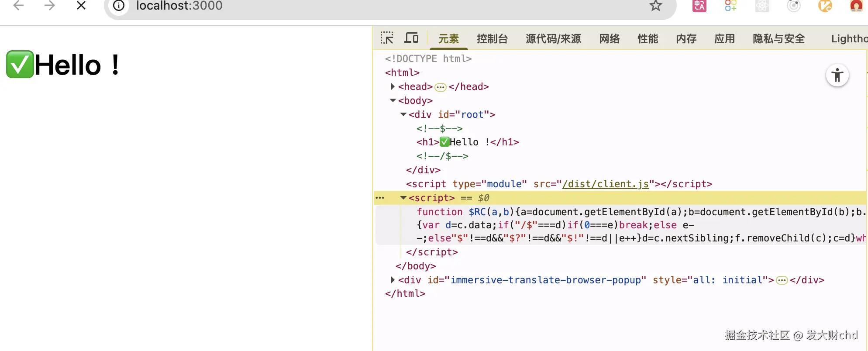Select the <!--$--> comment node
868x351 pixels.
tap(439, 128)
